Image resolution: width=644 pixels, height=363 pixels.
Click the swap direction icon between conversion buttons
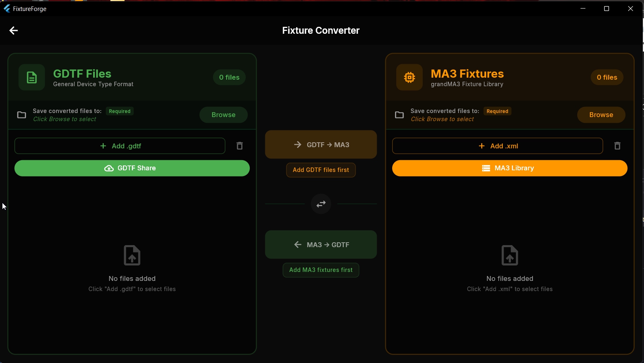point(321,204)
